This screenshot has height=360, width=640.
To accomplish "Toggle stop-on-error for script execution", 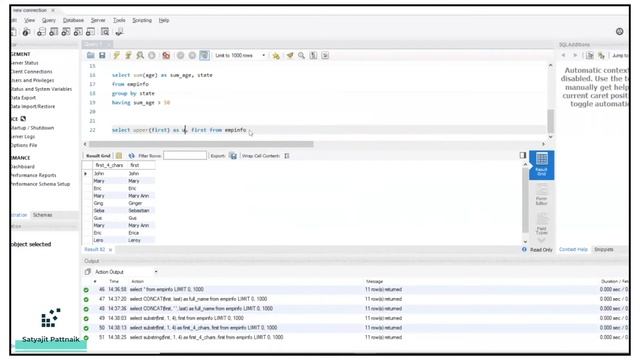I will point(166,56).
